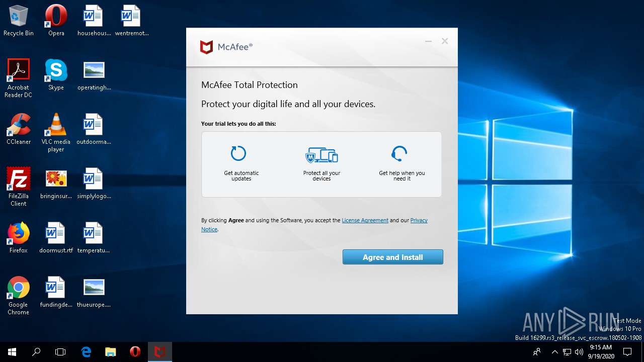This screenshot has width=644, height=362.
Task: Launch VLC media player shortcut
Action: click(x=56, y=132)
